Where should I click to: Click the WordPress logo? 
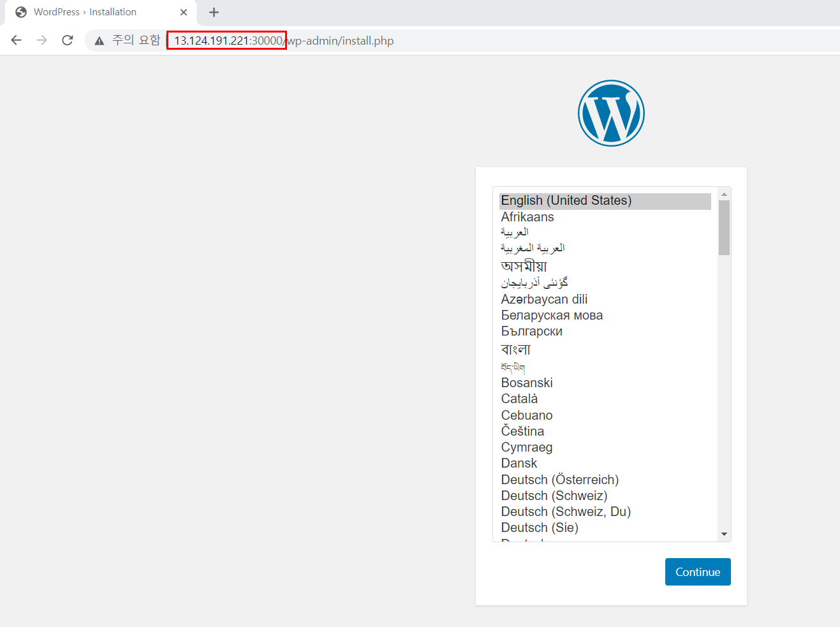click(x=611, y=113)
